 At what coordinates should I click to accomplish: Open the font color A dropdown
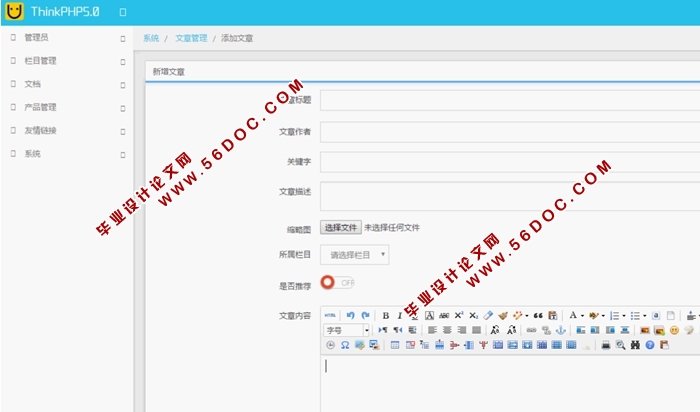click(x=582, y=316)
